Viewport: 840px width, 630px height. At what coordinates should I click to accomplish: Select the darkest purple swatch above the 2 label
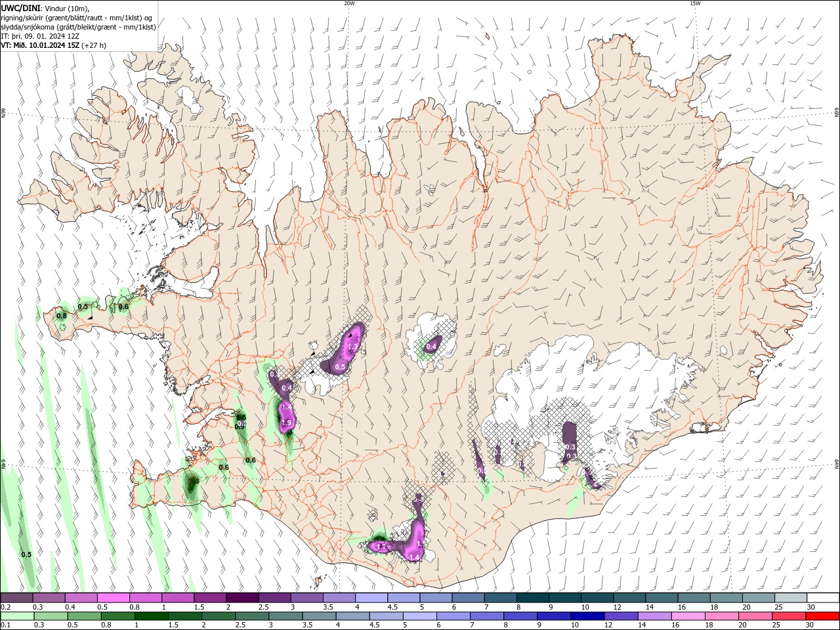point(242,598)
